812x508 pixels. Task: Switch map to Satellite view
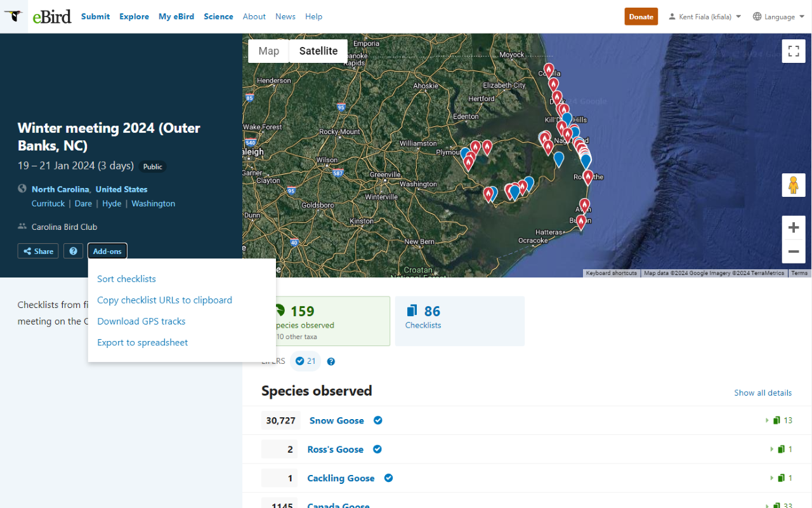[318, 51]
